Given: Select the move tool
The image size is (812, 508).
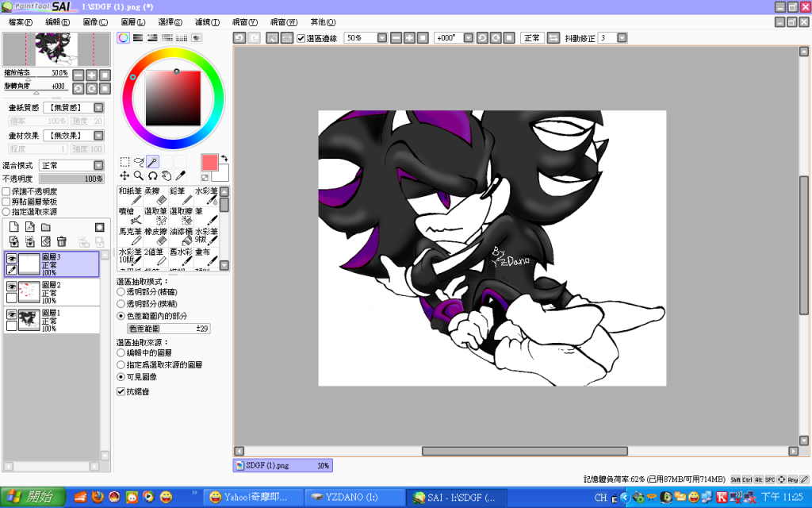Looking at the screenshot, I should pyautogui.click(x=124, y=175).
